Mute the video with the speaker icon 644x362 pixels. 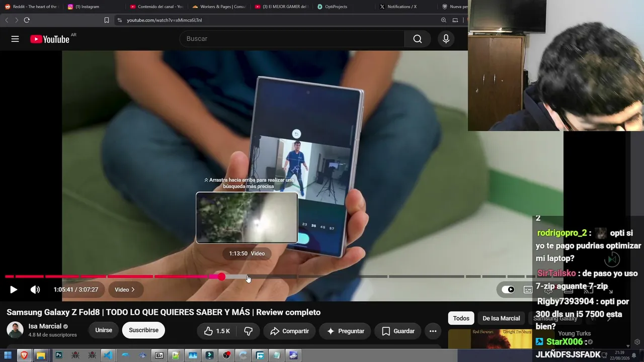[35, 290]
